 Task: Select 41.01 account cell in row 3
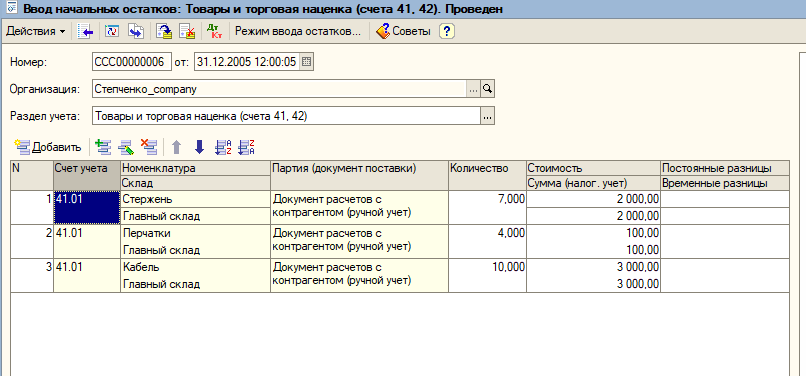(87, 276)
